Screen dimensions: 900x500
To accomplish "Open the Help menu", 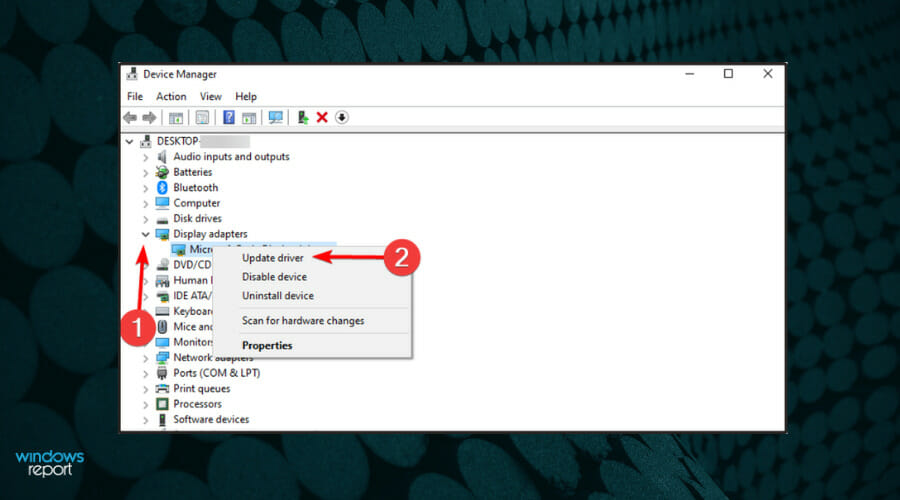I will pyautogui.click(x=246, y=96).
